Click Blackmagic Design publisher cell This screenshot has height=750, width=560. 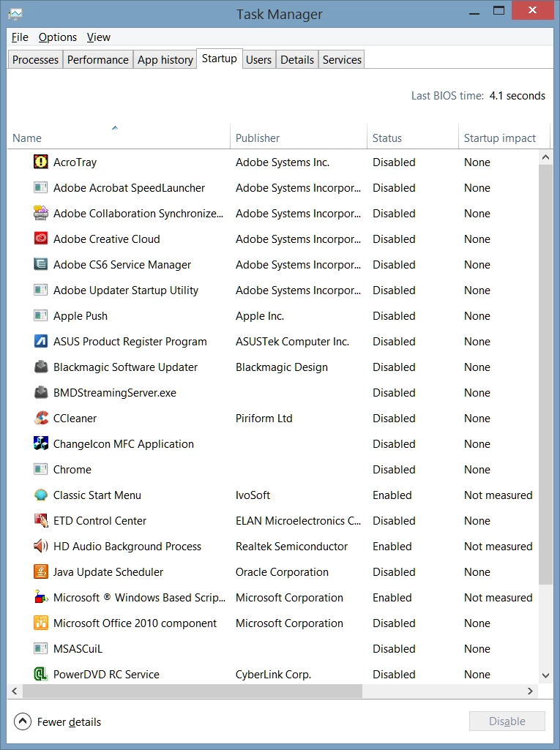pyautogui.click(x=281, y=367)
